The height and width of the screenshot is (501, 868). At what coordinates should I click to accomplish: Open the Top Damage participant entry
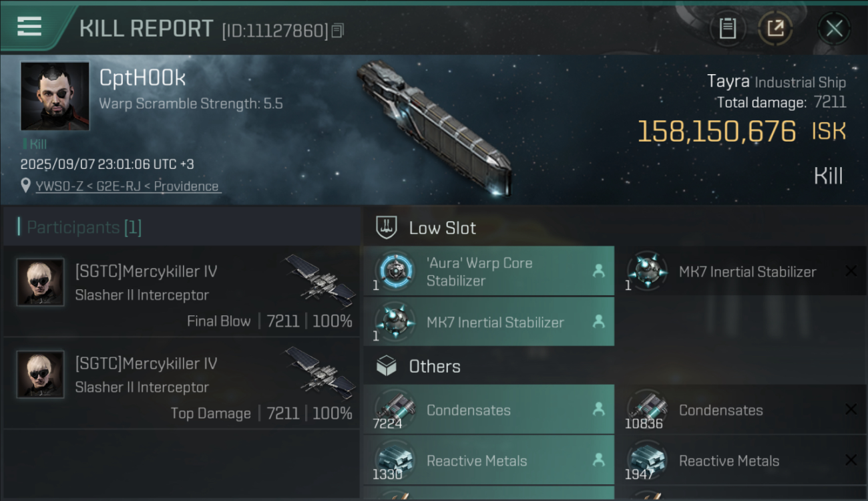coord(182,383)
